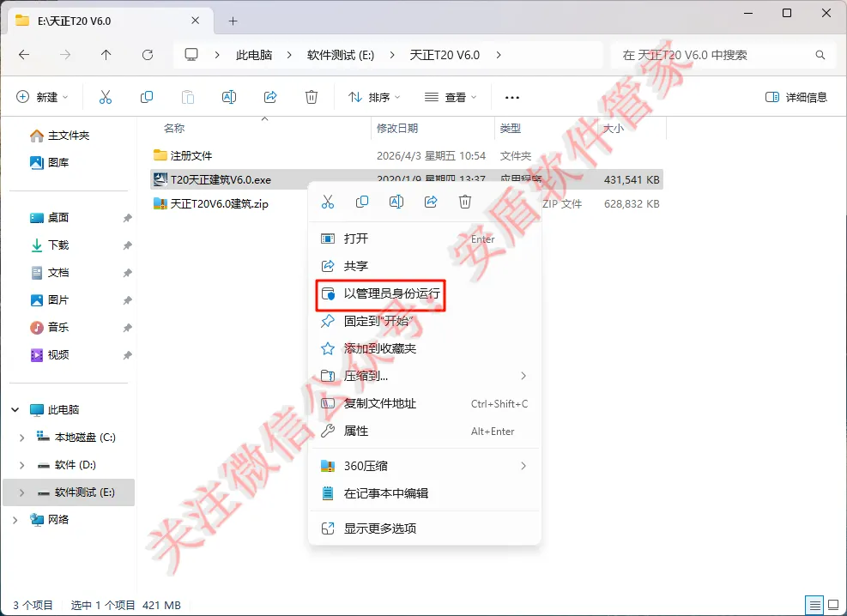Expand the 360压缩 submenu arrow
The width and height of the screenshot is (847, 616).
pyautogui.click(x=523, y=466)
